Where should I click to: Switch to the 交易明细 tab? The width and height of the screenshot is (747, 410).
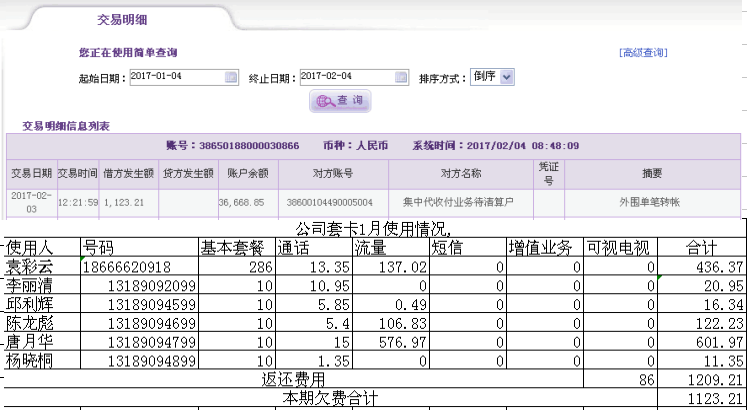click(123, 19)
